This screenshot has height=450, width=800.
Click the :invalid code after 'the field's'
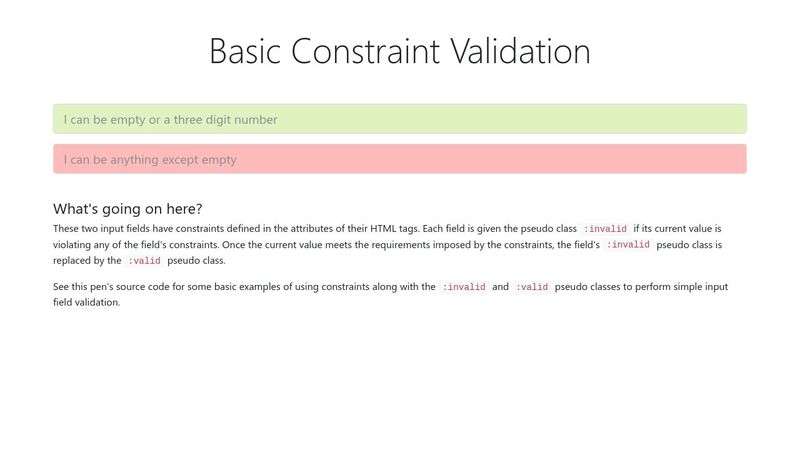pyautogui.click(x=628, y=245)
